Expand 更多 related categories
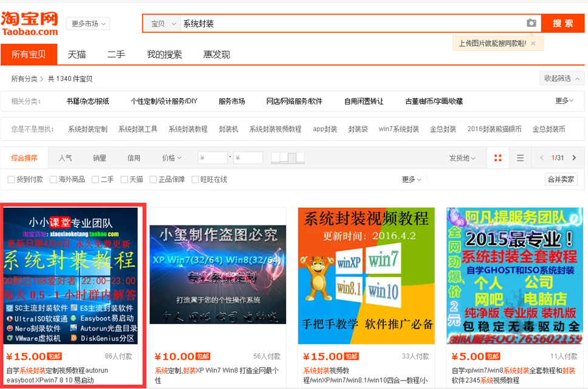The width and height of the screenshot is (588, 389). point(564,101)
